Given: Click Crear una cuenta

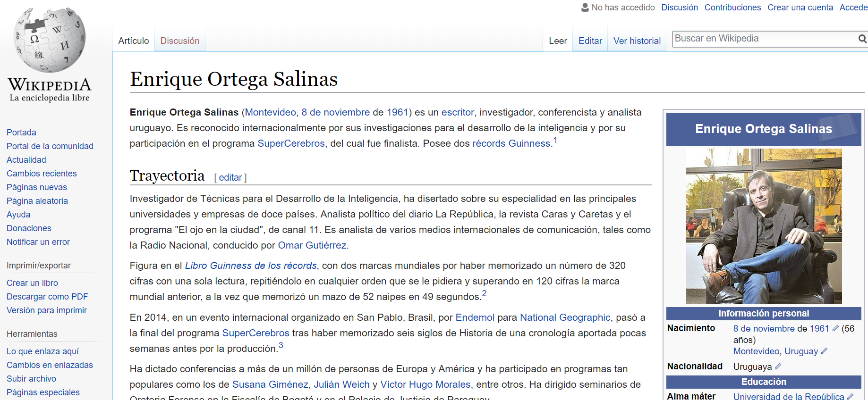Looking at the screenshot, I should tap(800, 8).
